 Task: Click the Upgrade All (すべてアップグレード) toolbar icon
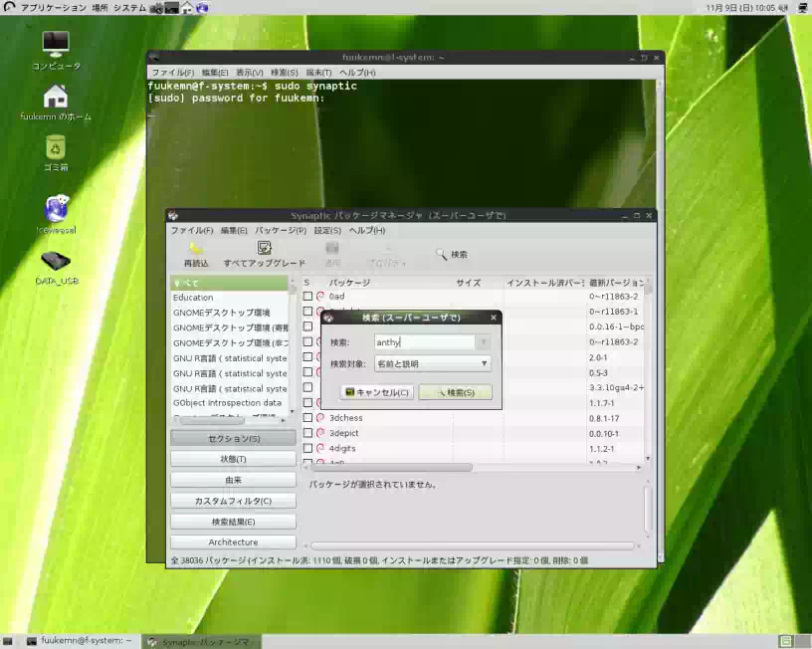[264, 248]
